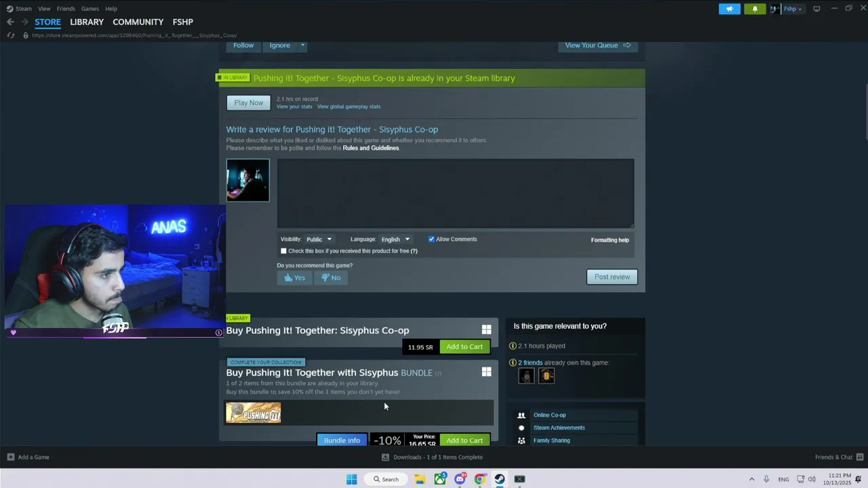Add the bundle to cart
Screen dimensions: 868x488
pos(465,440)
